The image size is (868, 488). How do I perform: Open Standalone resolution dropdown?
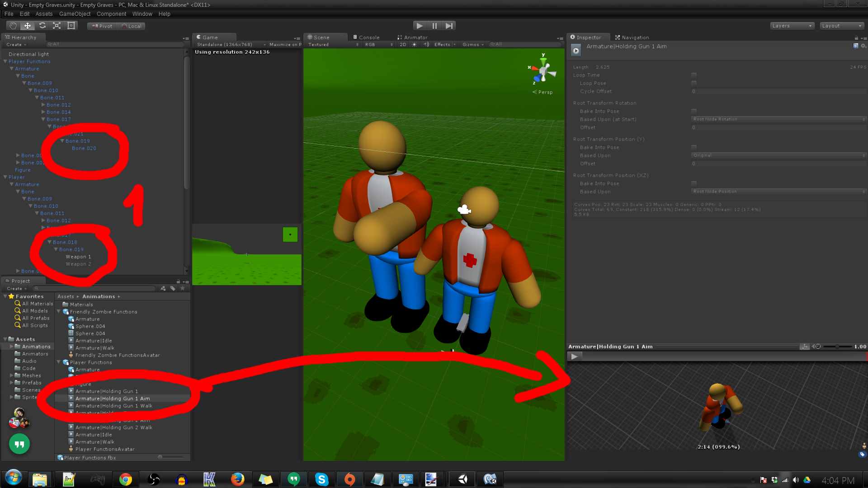click(x=231, y=44)
